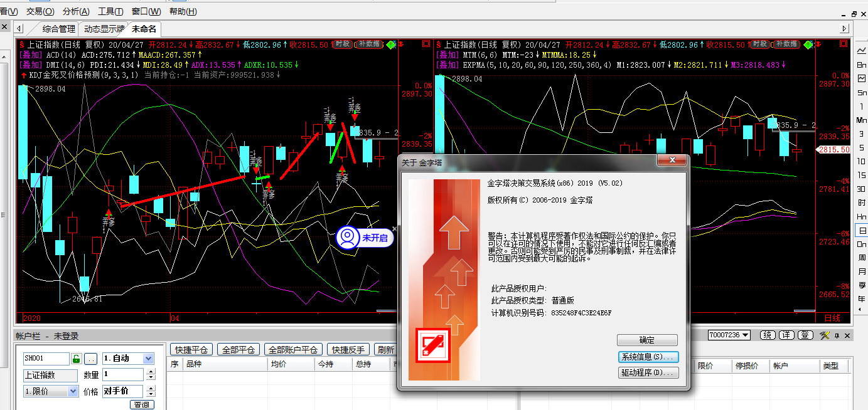Image resolution: width=868 pixels, height=410 pixels.
Task: Switch to the 综合管理 tab
Action: [58, 29]
